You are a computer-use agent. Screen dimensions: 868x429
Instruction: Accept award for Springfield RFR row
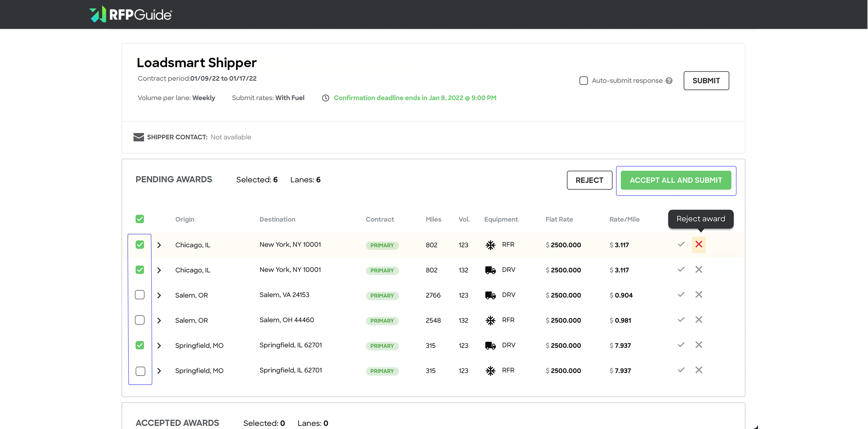click(x=681, y=370)
